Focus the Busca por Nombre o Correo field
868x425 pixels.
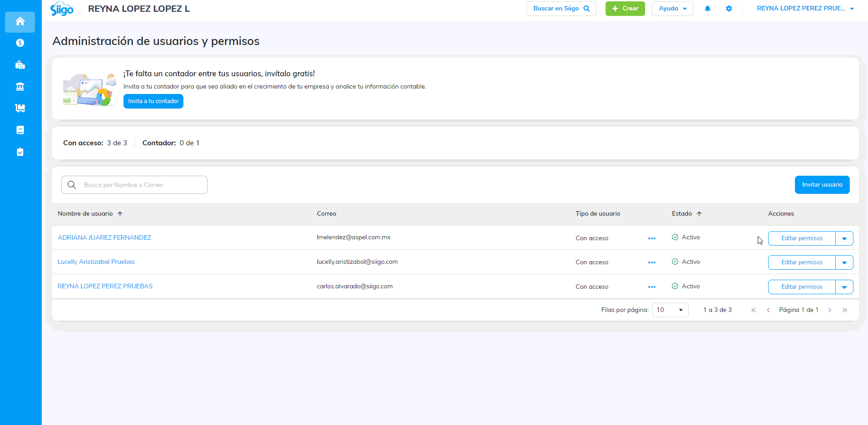click(x=141, y=185)
